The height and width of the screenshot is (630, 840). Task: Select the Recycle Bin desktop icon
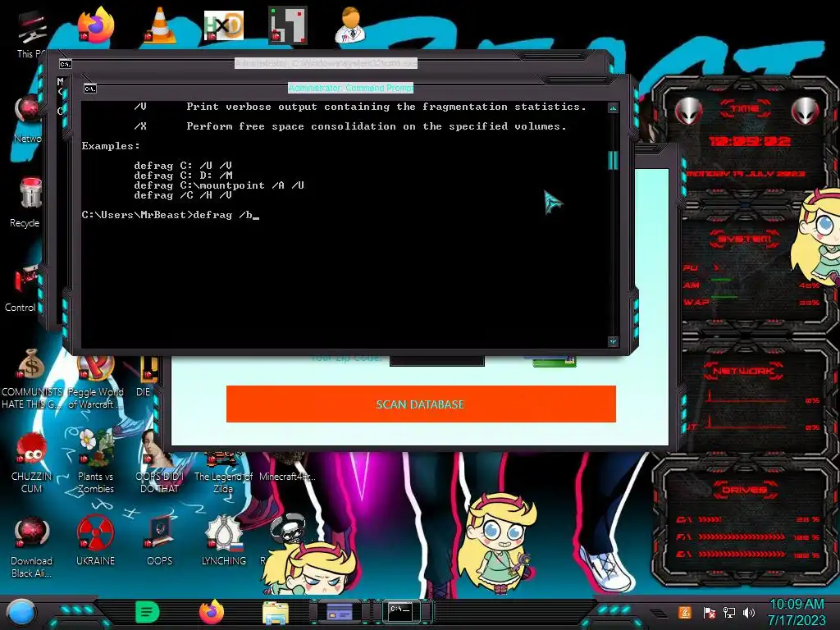27,203
